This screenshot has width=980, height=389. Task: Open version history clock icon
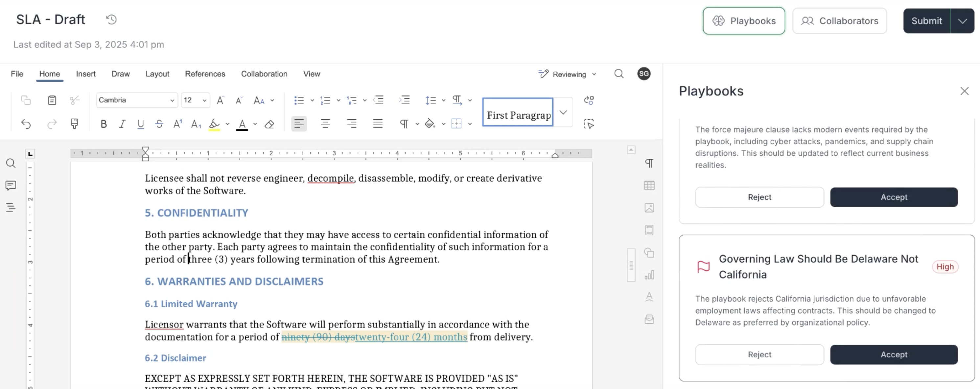111,19
